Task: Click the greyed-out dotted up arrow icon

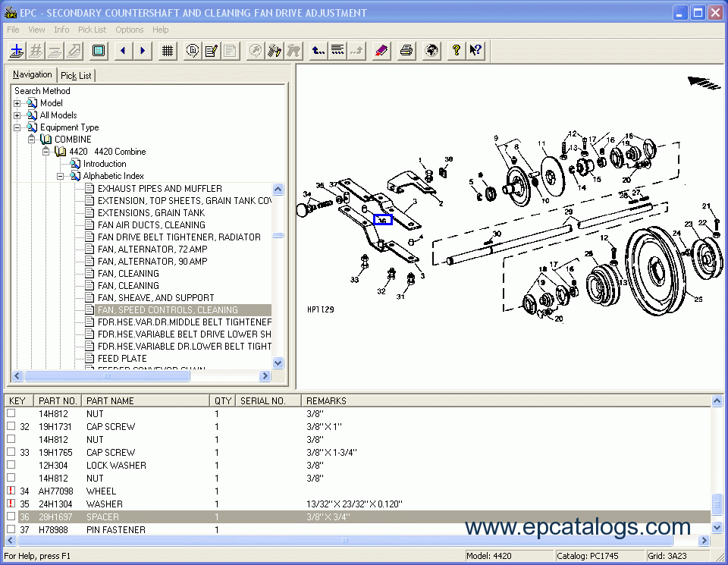Action: [356, 51]
